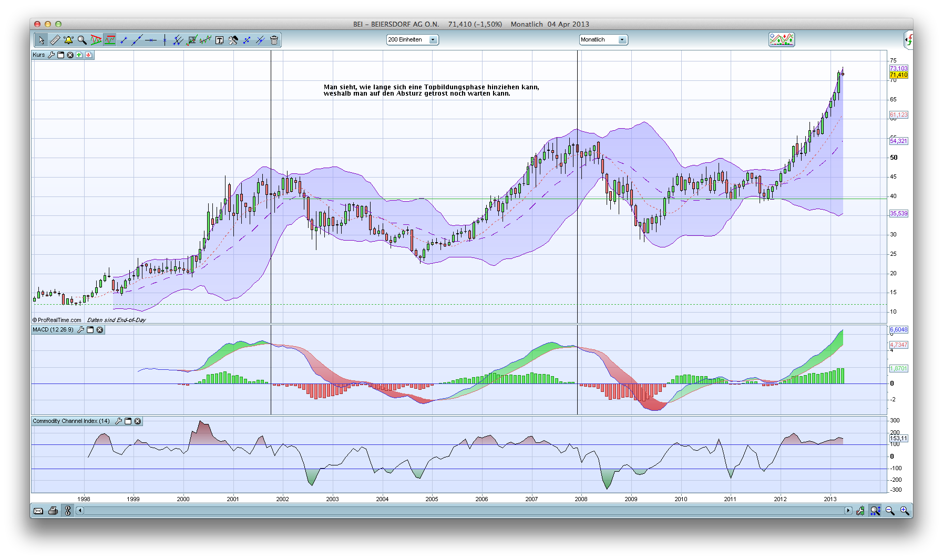Print the chart with printer icon
This screenshot has width=943, height=560.
(53, 511)
